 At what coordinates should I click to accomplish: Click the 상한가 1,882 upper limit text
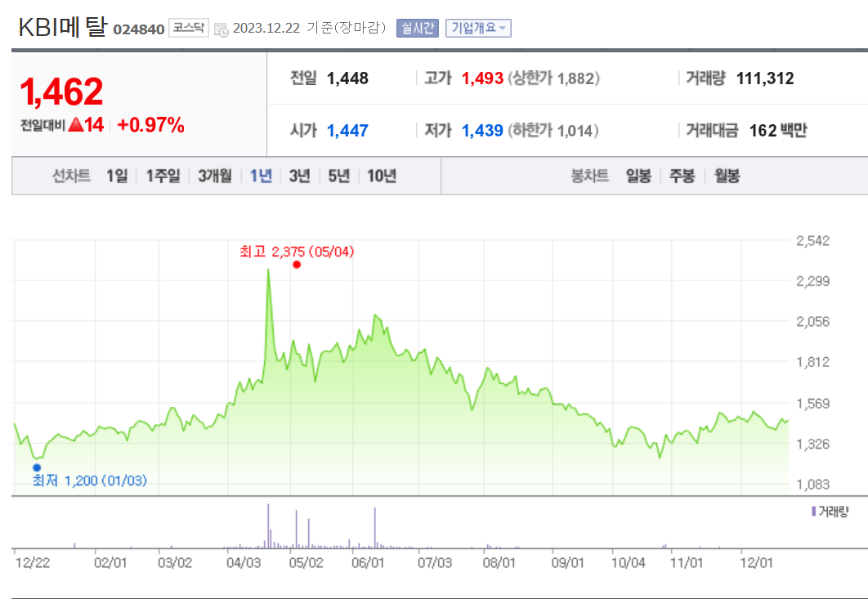pyautogui.click(x=554, y=78)
